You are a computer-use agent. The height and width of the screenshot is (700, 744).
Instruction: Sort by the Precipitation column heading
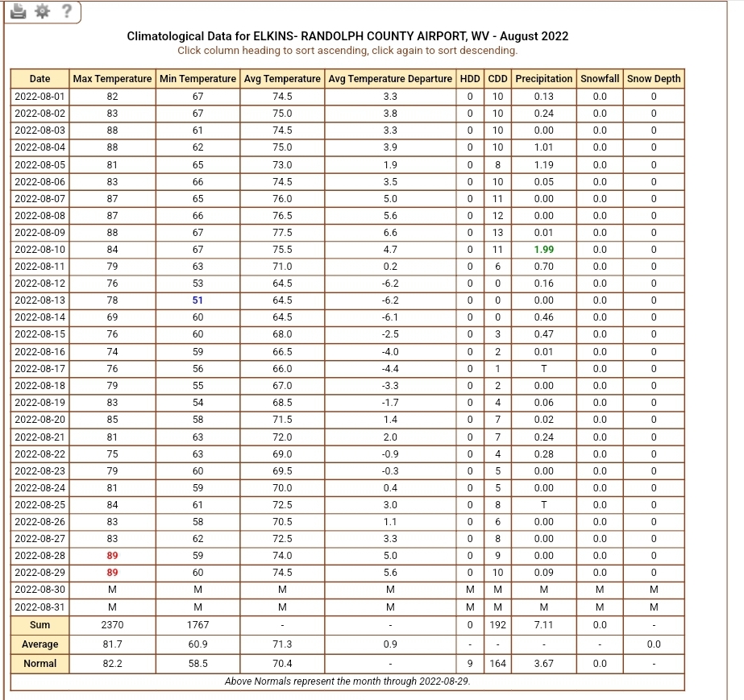pyautogui.click(x=544, y=79)
